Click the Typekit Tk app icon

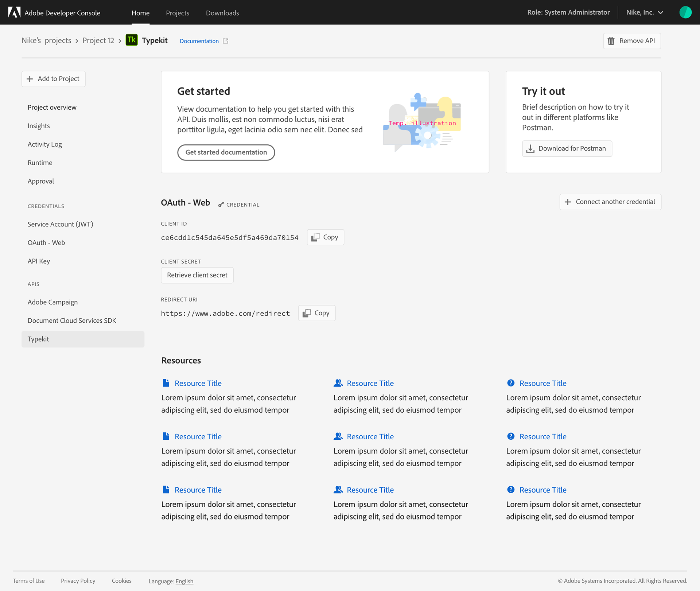pyautogui.click(x=132, y=40)
